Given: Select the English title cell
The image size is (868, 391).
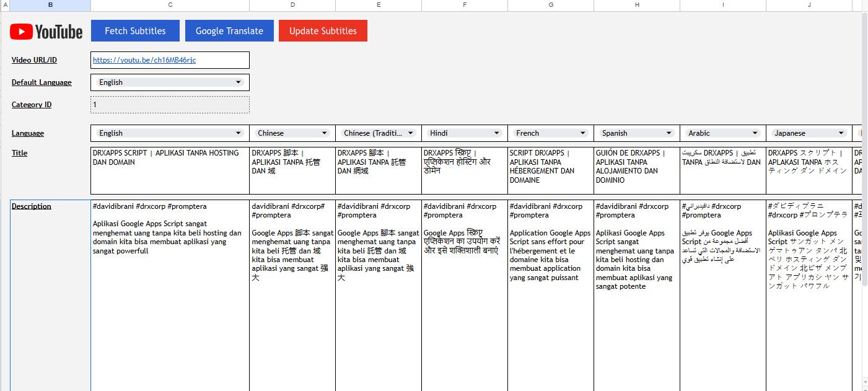Looking at the screenshot, I should tap(170, 170).
